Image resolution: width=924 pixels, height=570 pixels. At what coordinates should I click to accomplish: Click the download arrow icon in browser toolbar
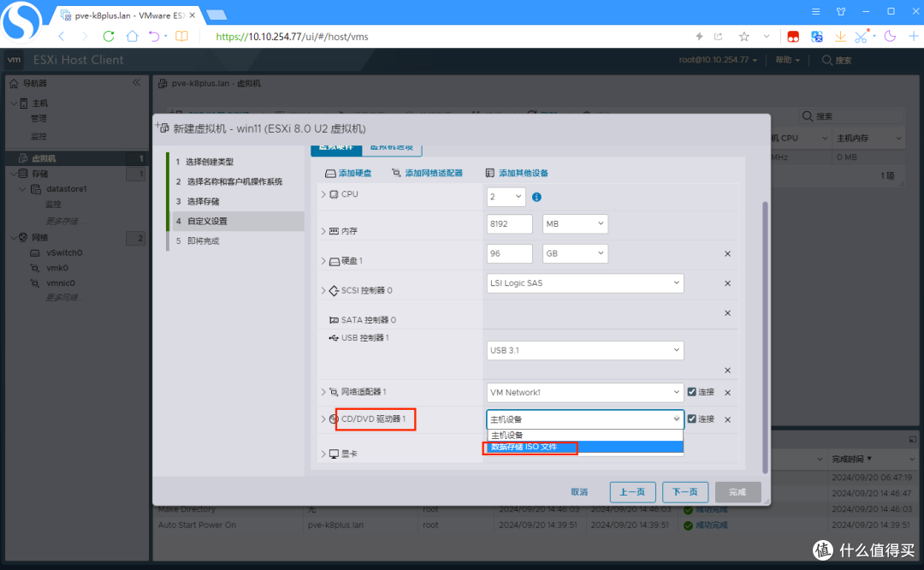(840, 37)
